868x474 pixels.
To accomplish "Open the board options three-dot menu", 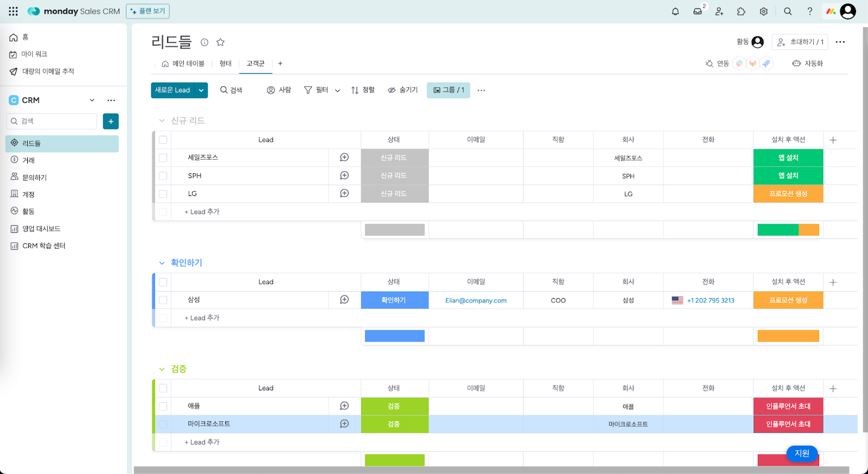I will coord(840,42).
